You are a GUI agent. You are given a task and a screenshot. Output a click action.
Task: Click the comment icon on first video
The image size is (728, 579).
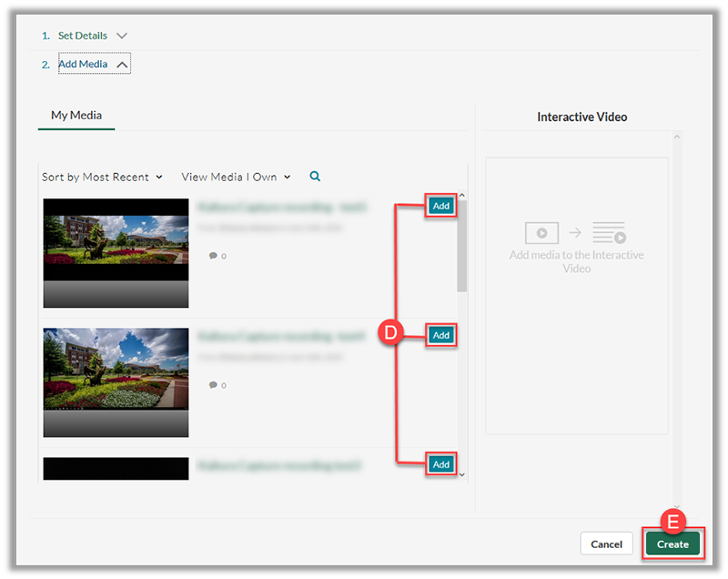point(213,256)
